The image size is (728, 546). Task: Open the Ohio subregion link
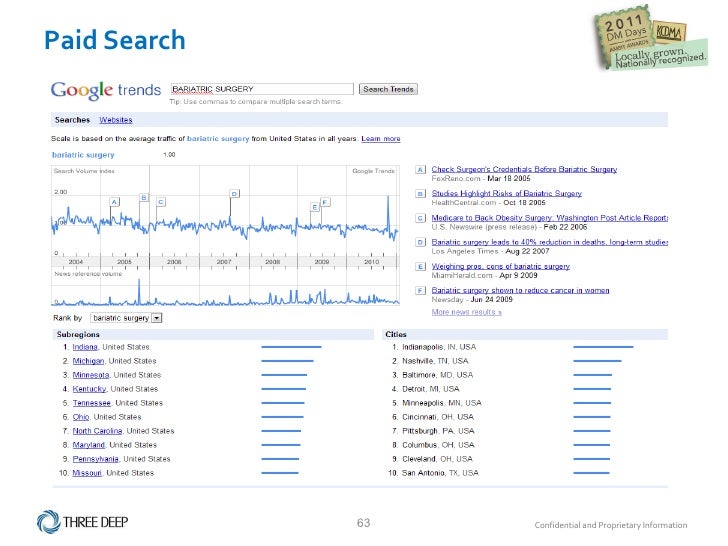pos(81,417)
